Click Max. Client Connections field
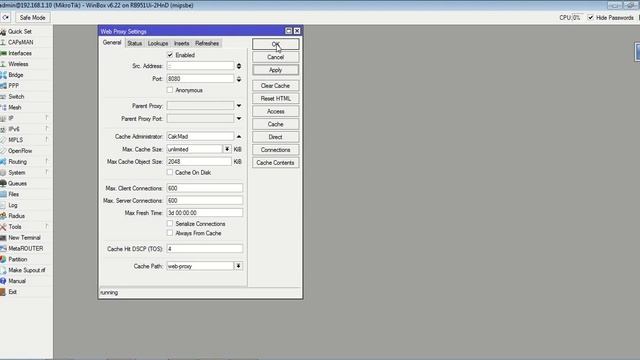This screenshot has height=360, width=640. pyautogui.click(x=204, y=188)
